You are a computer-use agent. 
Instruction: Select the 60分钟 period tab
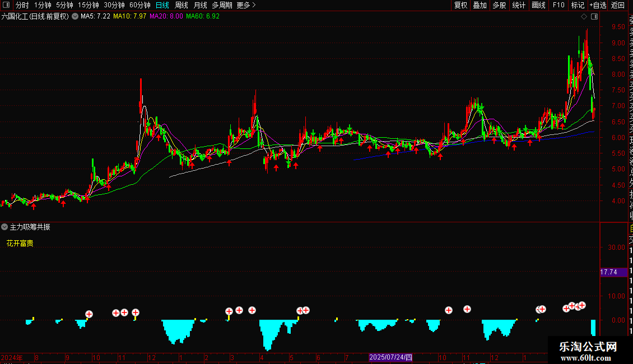139,5
